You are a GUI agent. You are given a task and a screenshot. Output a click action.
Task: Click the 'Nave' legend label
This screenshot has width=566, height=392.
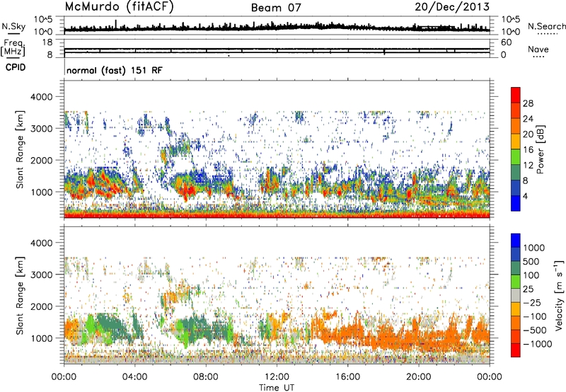(x=538, y=50)
